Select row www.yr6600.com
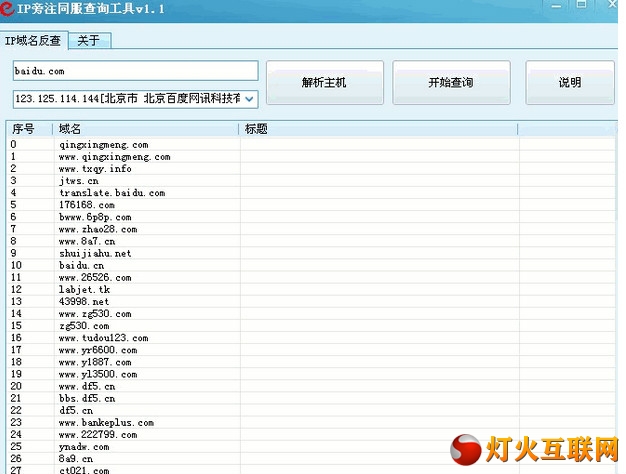The width and height of the screenshot is (626, 474). click(x=311, y=350)
